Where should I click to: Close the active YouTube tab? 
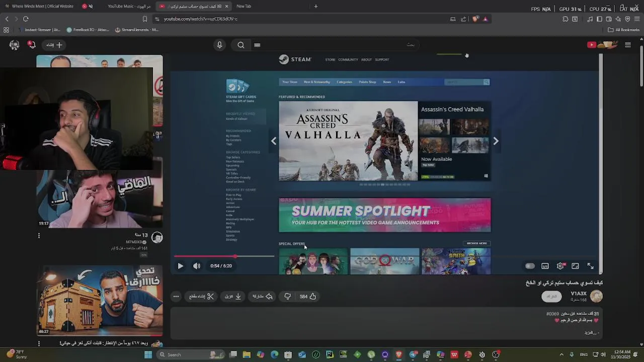[226, 6]
